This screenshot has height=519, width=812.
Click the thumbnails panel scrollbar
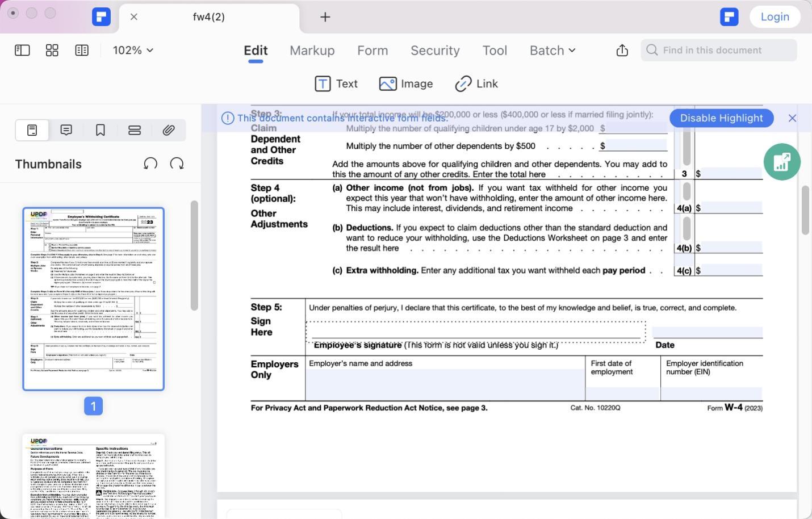tap(194, 256)
